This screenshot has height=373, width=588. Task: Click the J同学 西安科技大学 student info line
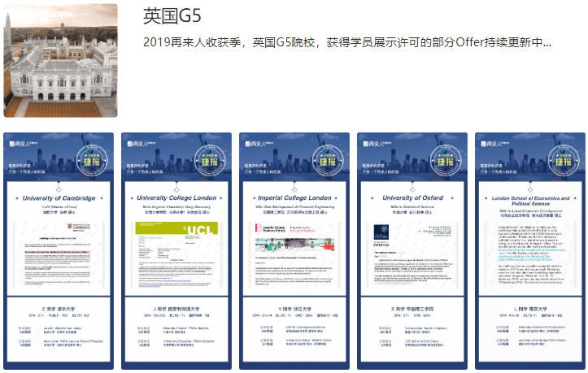tap(176, 309)
